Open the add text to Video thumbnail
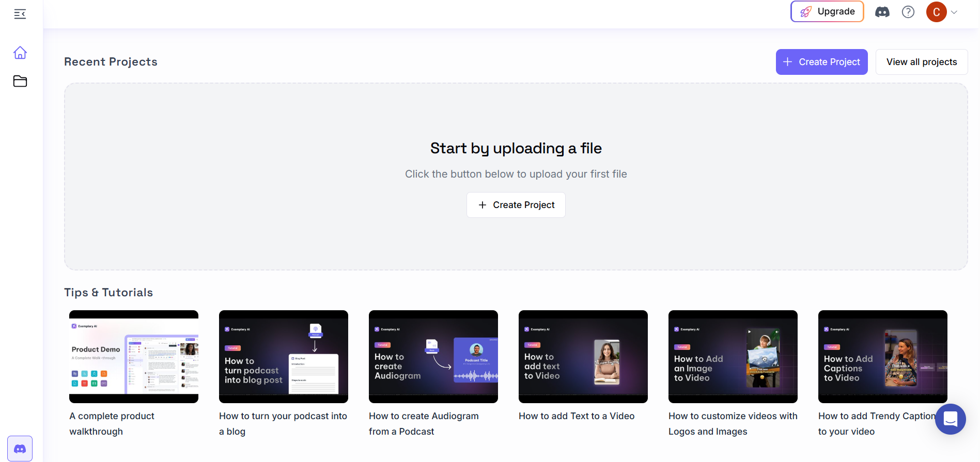This screenshot has height=462, width=980. point(583,357)
